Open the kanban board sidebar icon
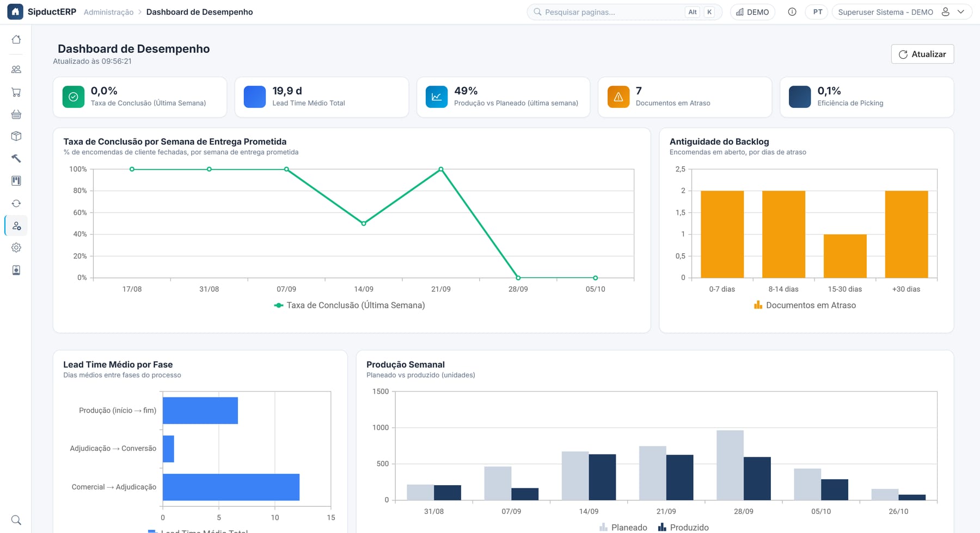The width and height of the screenshot is (980, 533). coord(16,181)
